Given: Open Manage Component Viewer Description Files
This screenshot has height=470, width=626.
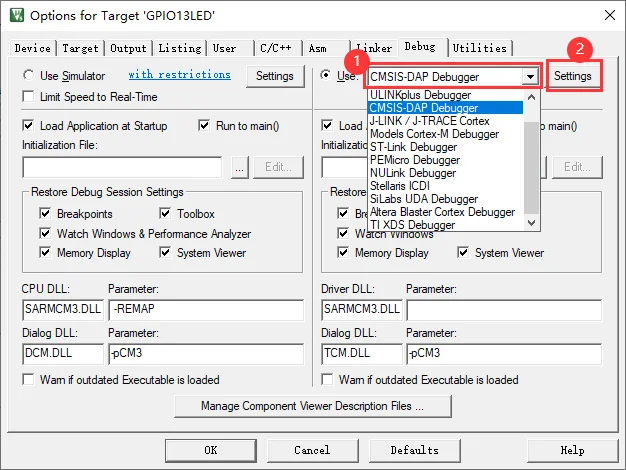Looking at the screenshot, I should 313,406.
